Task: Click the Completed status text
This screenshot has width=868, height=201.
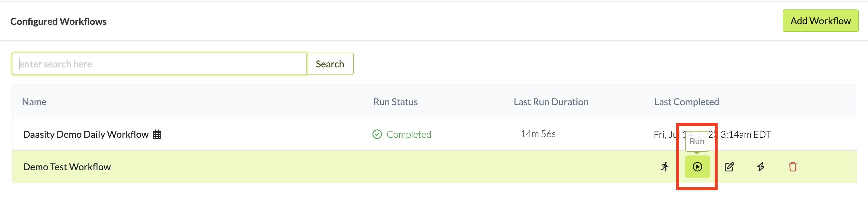Action: click(409, 134)
